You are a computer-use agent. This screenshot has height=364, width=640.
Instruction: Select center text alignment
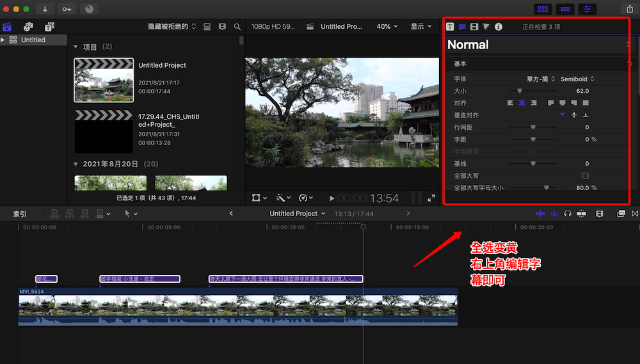point(522,102)
